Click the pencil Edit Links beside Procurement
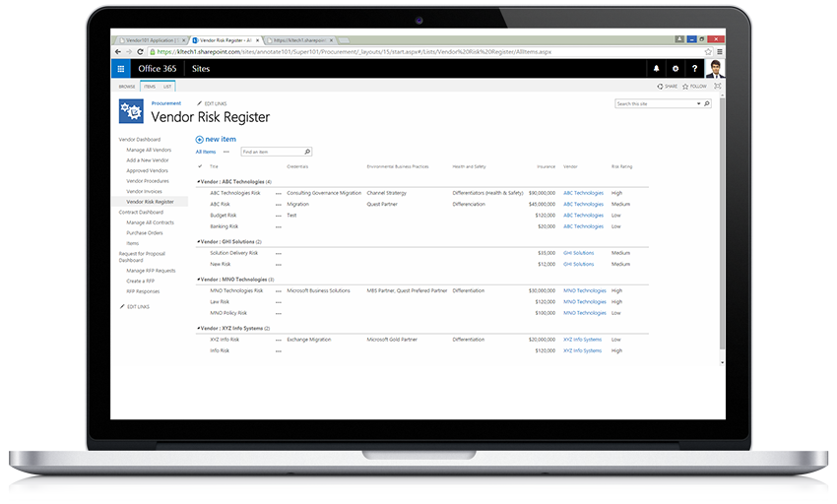This screenshot has width=837, height=504. tap(212, 103)
